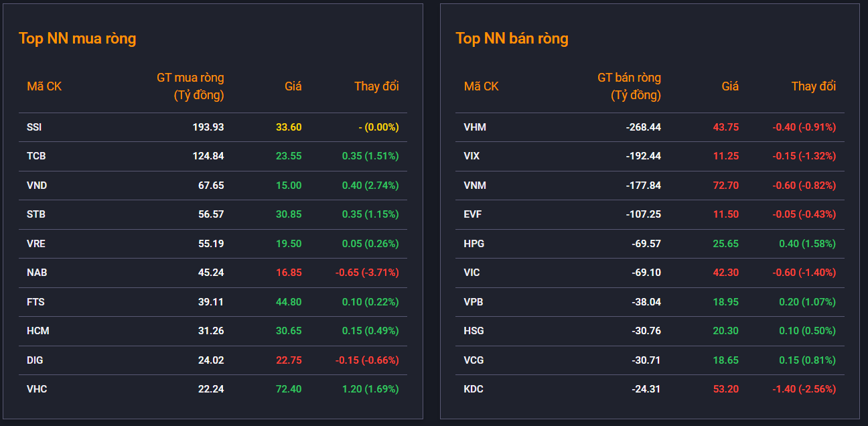Open the STB ticker in net-buy list

tap(36, 214)
